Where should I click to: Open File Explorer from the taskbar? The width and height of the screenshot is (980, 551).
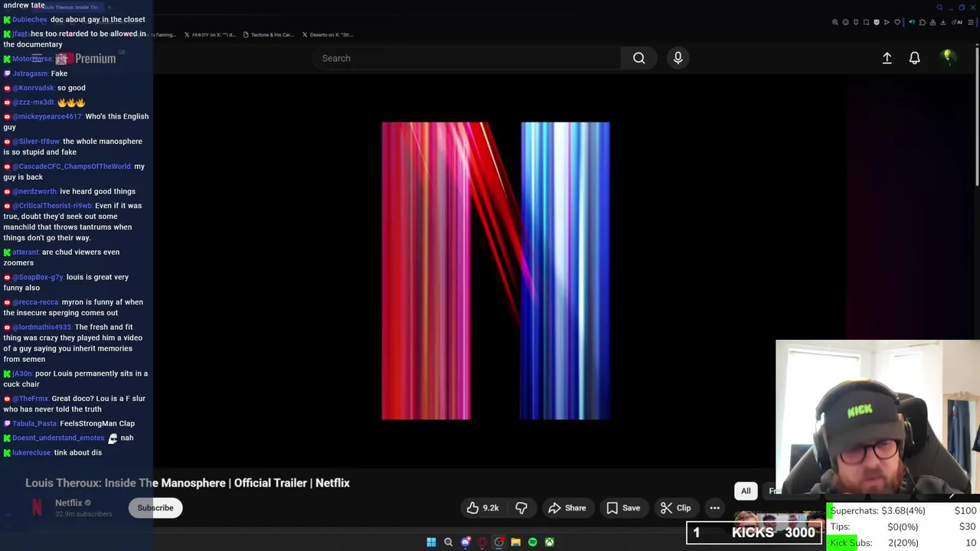(516, 542)
